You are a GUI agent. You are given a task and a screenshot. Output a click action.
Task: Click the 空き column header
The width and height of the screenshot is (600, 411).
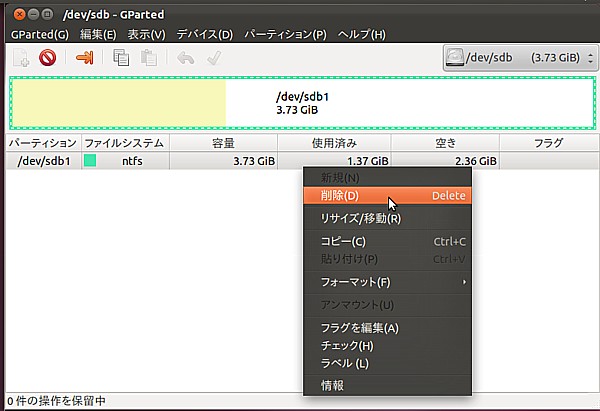[x=445, y=143]
